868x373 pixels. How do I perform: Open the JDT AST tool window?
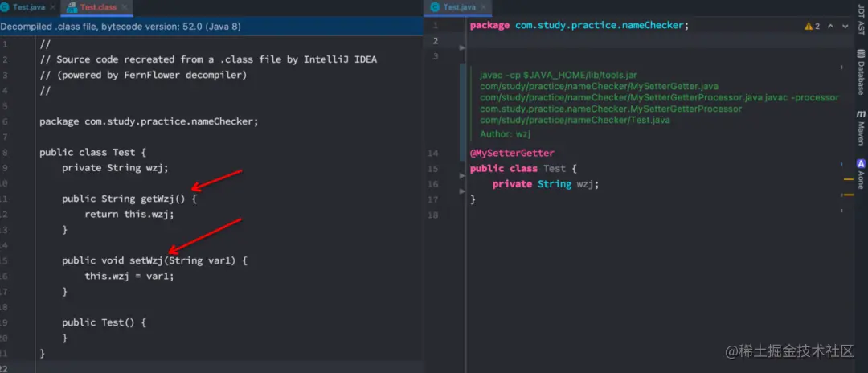[x=861, y=18]
